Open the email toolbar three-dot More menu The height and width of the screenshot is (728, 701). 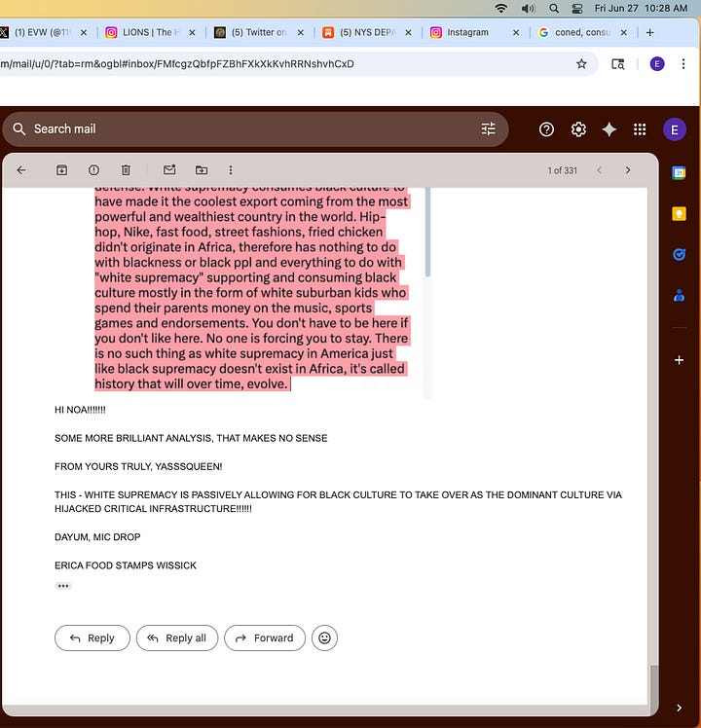[231, 170]
